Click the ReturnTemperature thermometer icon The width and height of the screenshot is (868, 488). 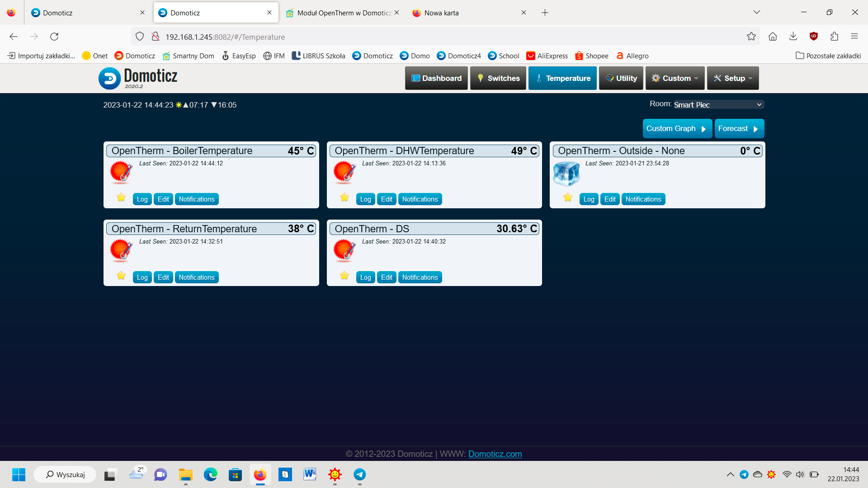click(x=121, y=251)
